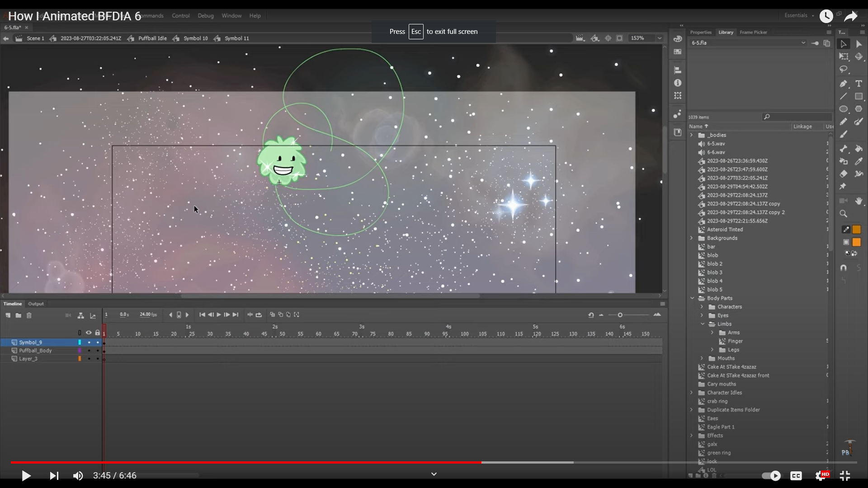Open the Properties panel tab

(700, 32)
